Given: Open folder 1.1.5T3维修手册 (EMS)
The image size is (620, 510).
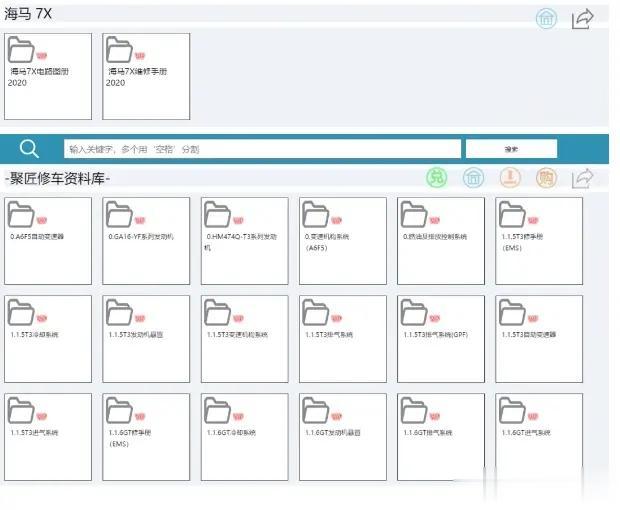Looking at the screenshot, I should point(539,241).
